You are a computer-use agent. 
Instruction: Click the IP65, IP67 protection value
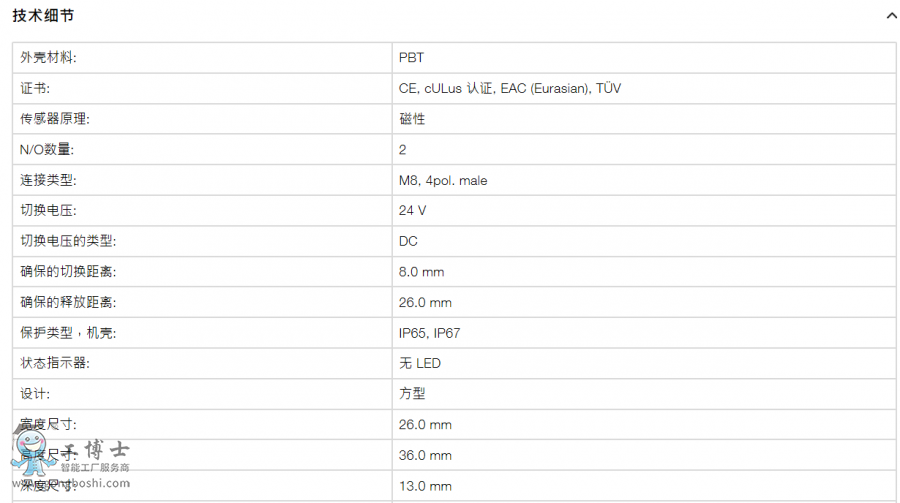click(x=429, y=333)
